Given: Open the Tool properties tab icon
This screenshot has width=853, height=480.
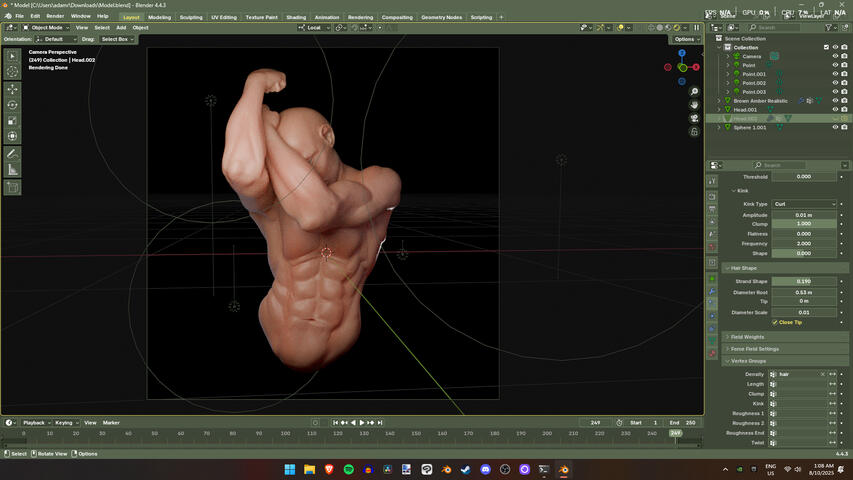Looking at the screenshot, I should pos(712,181).
